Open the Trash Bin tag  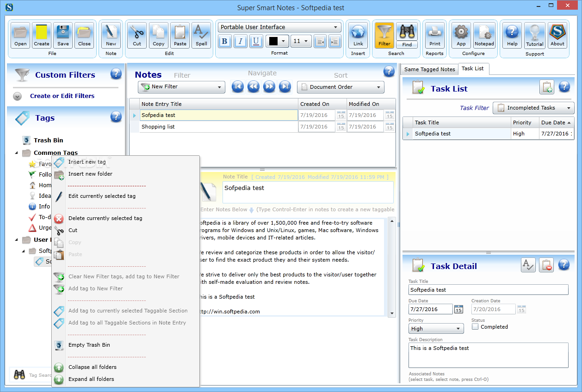tap(48, 140)
